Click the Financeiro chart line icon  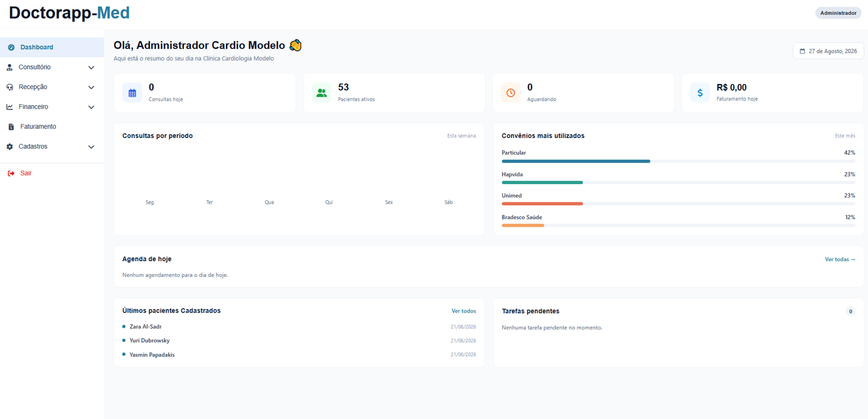pos(10,107)
